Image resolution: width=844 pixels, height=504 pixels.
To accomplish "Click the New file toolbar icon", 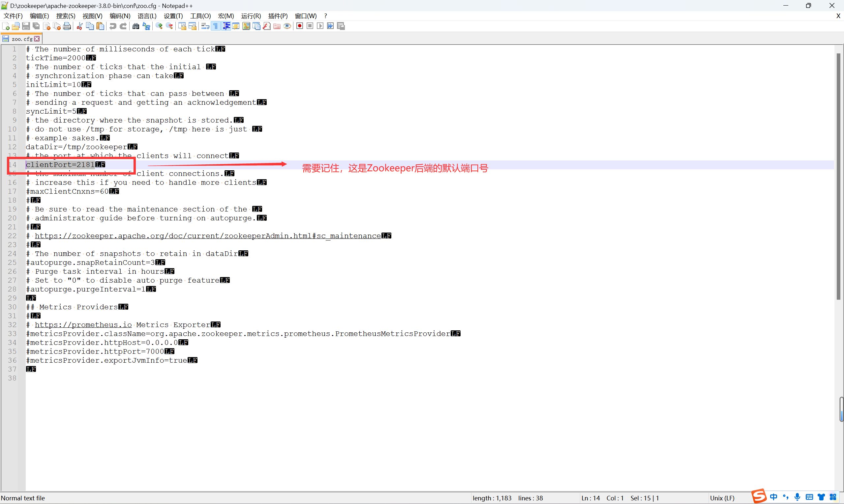I will point(6,26).
